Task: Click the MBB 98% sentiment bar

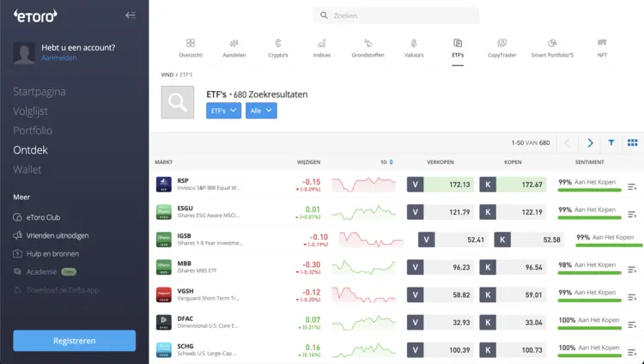Action: point(589,273)
